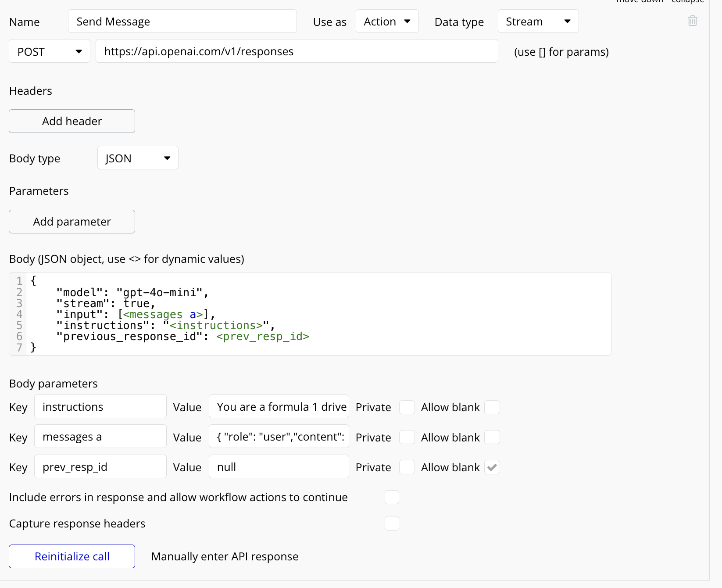Open the Use as Action dropdown

tap(387, 22)
